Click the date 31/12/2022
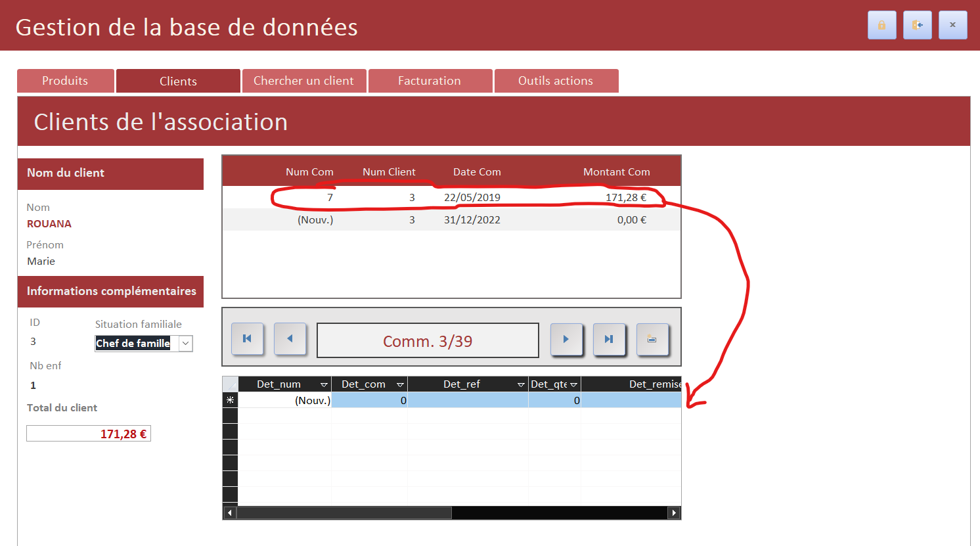 (x=472, y=219)
